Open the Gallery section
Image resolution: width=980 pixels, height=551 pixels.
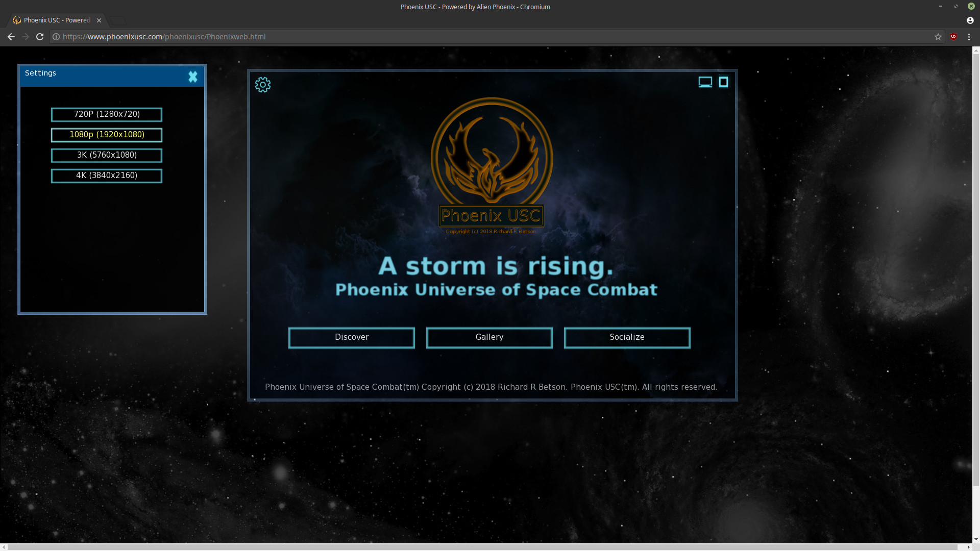(489, 337)
